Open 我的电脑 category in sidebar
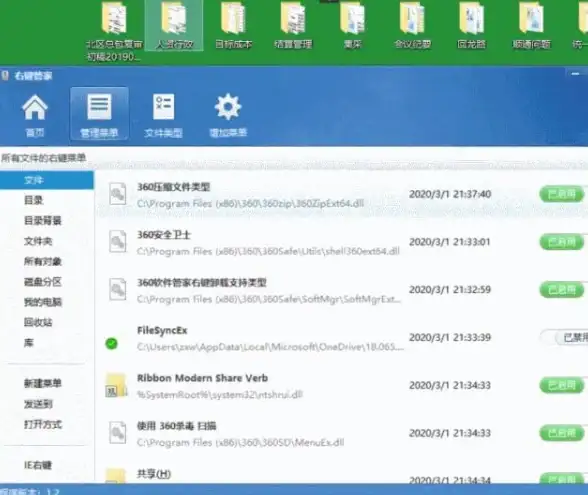588x495 pixels. click(43, 302)
